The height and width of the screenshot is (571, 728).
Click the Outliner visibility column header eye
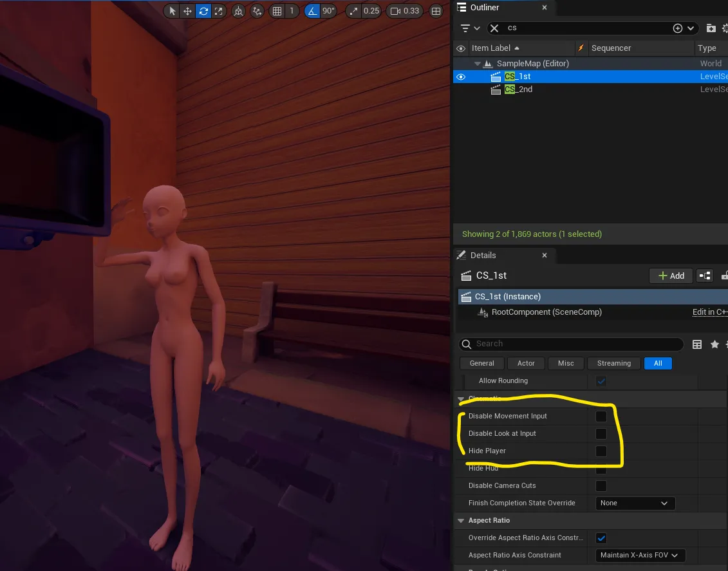coord(461,48)
